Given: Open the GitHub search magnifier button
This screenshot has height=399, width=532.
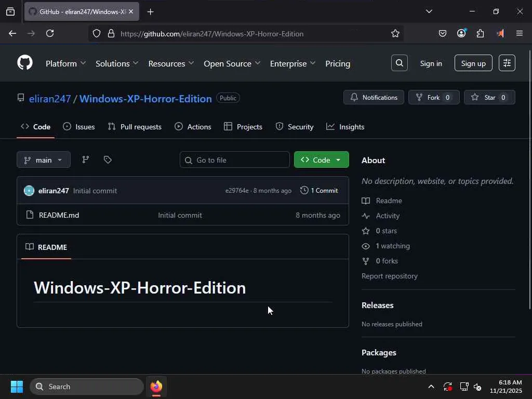Looking at the screenshot, I should 400,63.
